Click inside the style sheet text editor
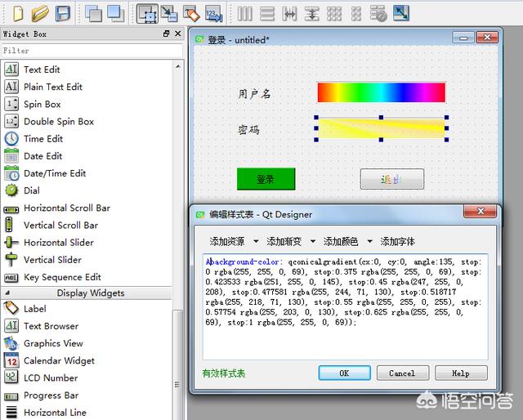The height and width of the screenshot is (420, 523). [345, 306]
